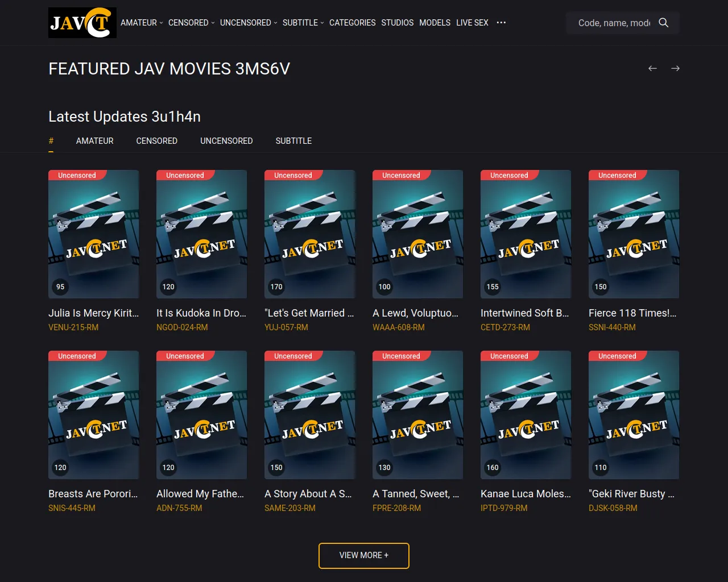This screenshot has width=728, height=582.
Task: Select the # tab under Latest Updates
Action: tap(51, 141)
